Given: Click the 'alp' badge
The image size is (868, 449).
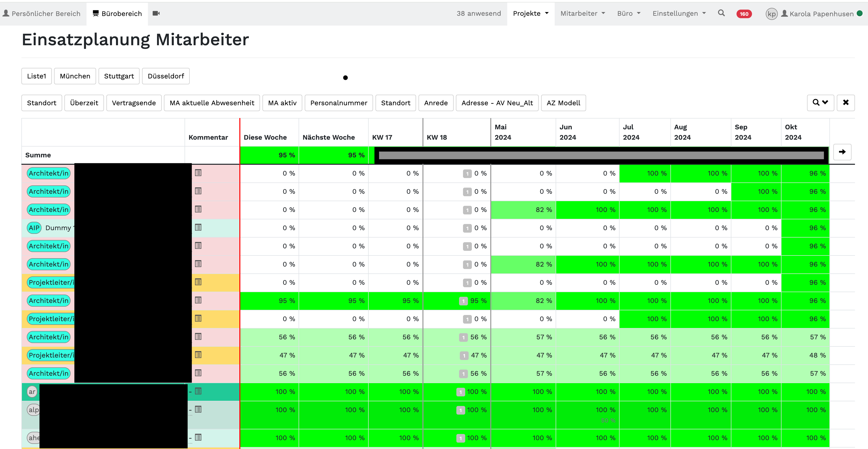Looking at the screenshot, I should (33, 410).
